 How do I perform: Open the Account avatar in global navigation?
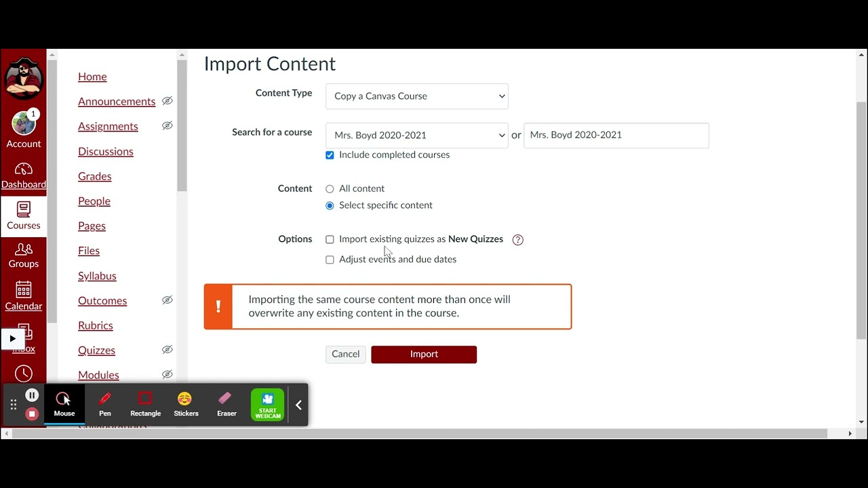pos(24,124)
